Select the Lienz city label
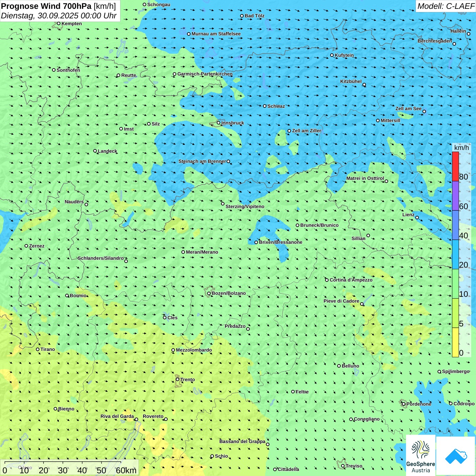 pyautogui.click(x=408, y=215)
